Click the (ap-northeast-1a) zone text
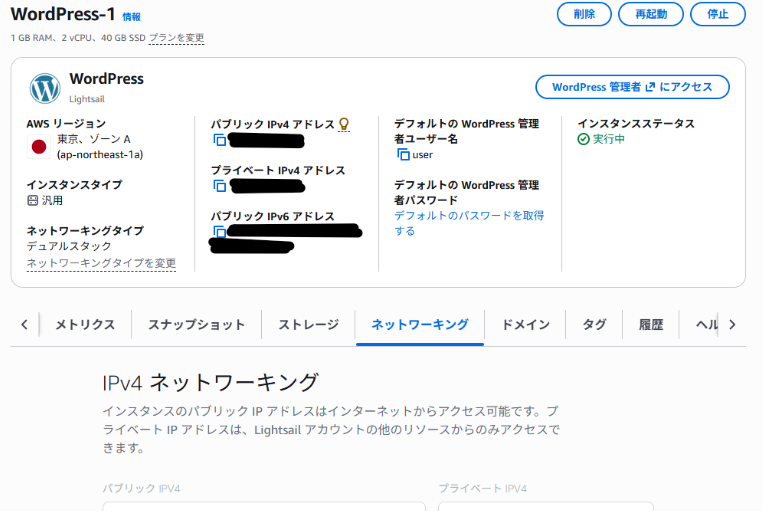 (100, 155)
